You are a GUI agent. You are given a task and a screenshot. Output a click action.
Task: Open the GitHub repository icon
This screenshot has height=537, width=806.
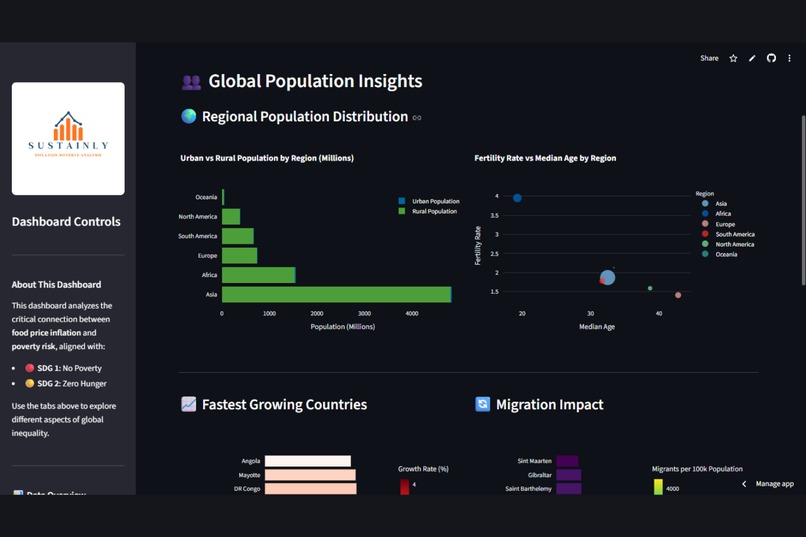tap(771, 58)
